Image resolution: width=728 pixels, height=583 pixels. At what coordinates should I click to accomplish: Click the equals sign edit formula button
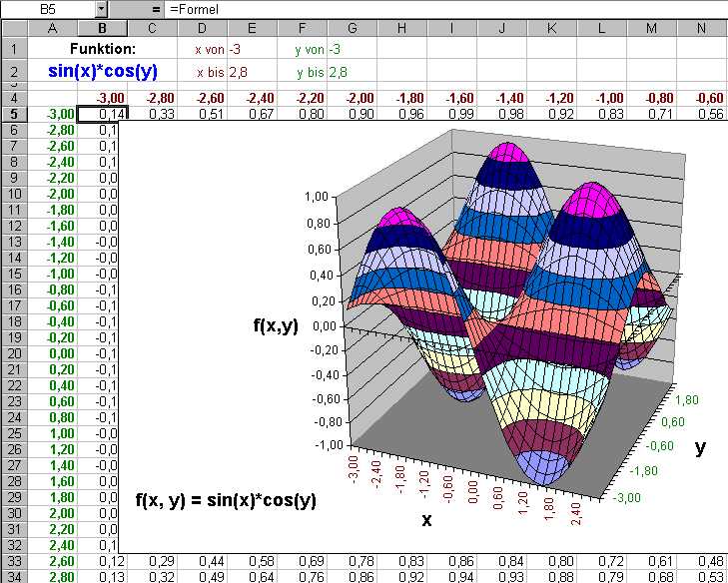tap(156, 8)
